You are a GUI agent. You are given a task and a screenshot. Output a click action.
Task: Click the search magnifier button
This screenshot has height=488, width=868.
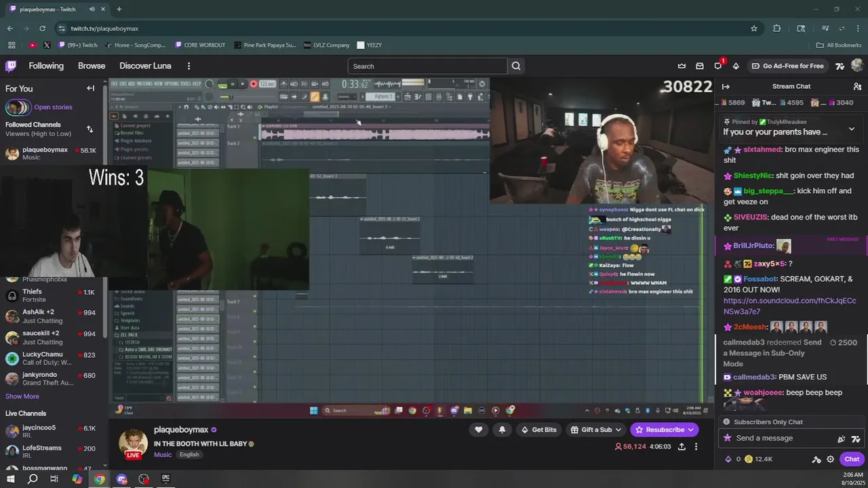516,66
